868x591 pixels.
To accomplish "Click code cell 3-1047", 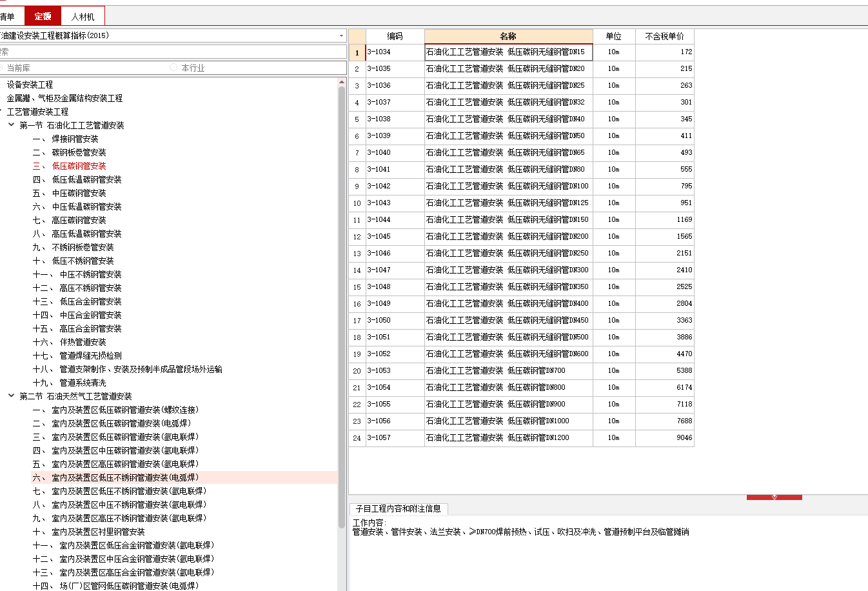I will click(395, 270).
